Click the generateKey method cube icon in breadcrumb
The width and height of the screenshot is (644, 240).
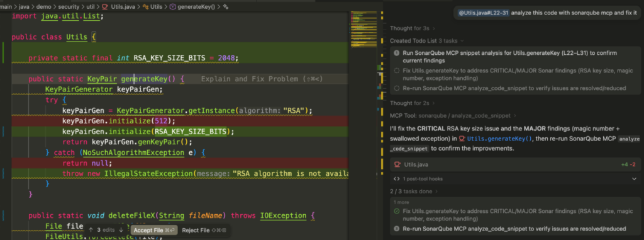click(172, 6)
